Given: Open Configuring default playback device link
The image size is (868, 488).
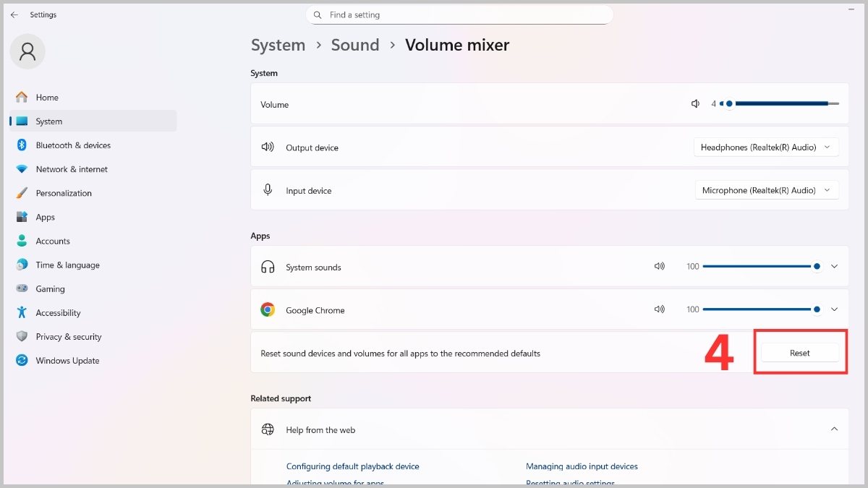Looking at the screenshot, I should pyautogui.click(x=352, y=466).
